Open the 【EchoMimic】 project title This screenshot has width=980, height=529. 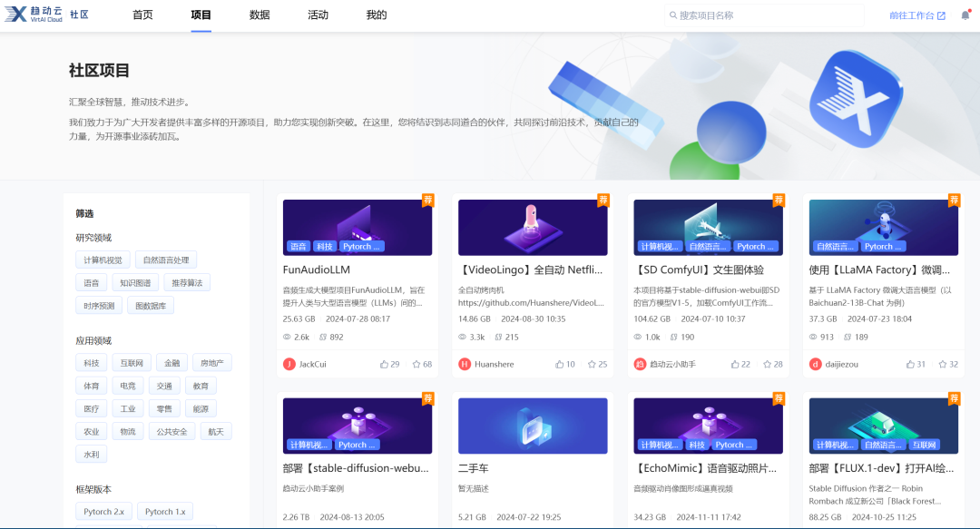pyautogui.click(x=705, y=467)
